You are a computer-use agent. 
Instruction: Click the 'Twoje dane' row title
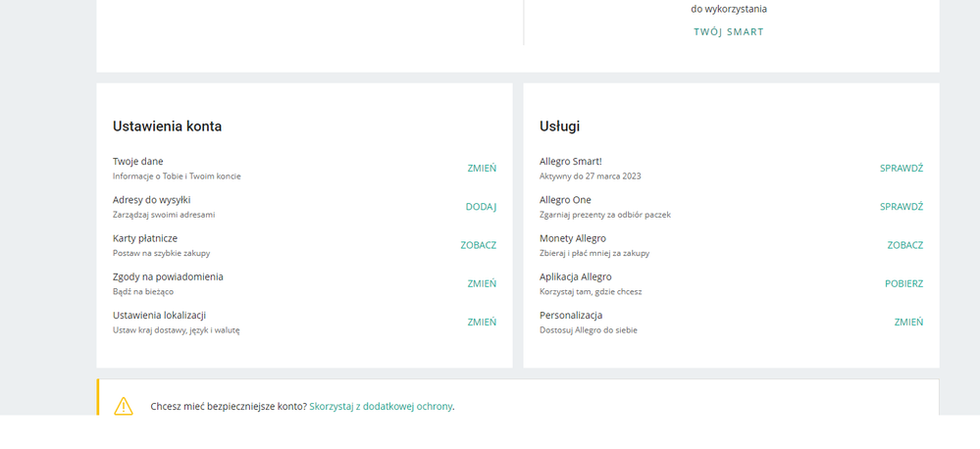coord(138,161)
